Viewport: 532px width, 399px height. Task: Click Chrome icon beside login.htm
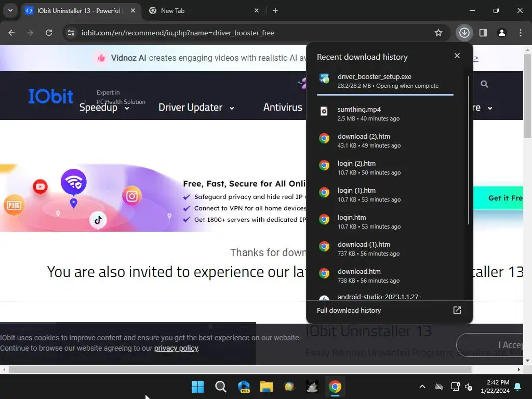tap(324, 219)
